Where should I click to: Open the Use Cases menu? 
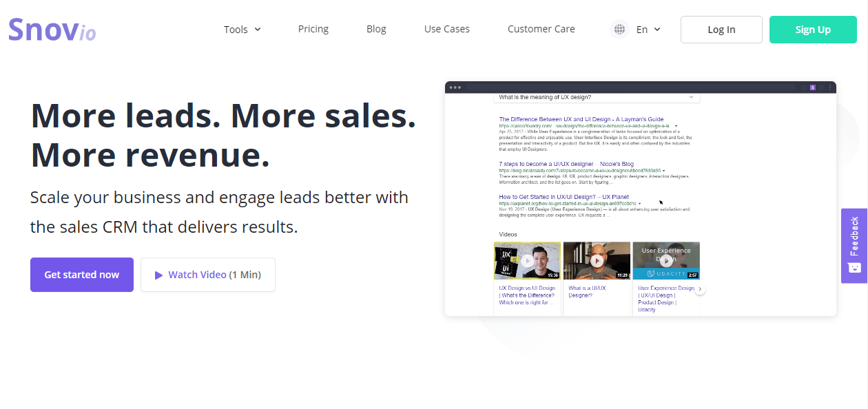[446, 30]
